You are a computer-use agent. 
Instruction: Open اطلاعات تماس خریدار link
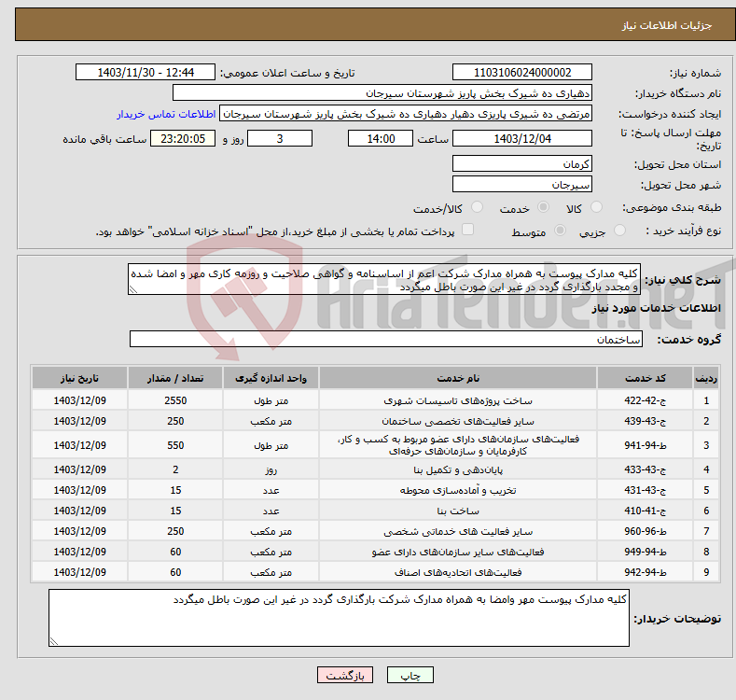tap(166, 114)
